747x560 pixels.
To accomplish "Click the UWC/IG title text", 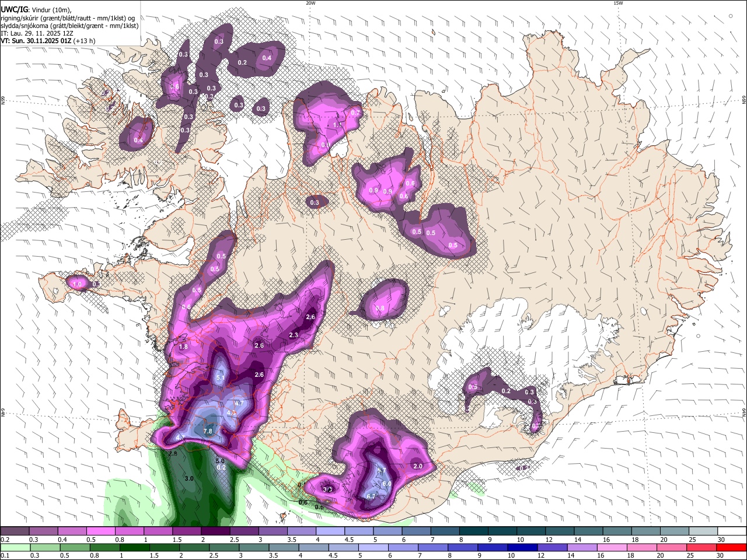I will 15,9.
